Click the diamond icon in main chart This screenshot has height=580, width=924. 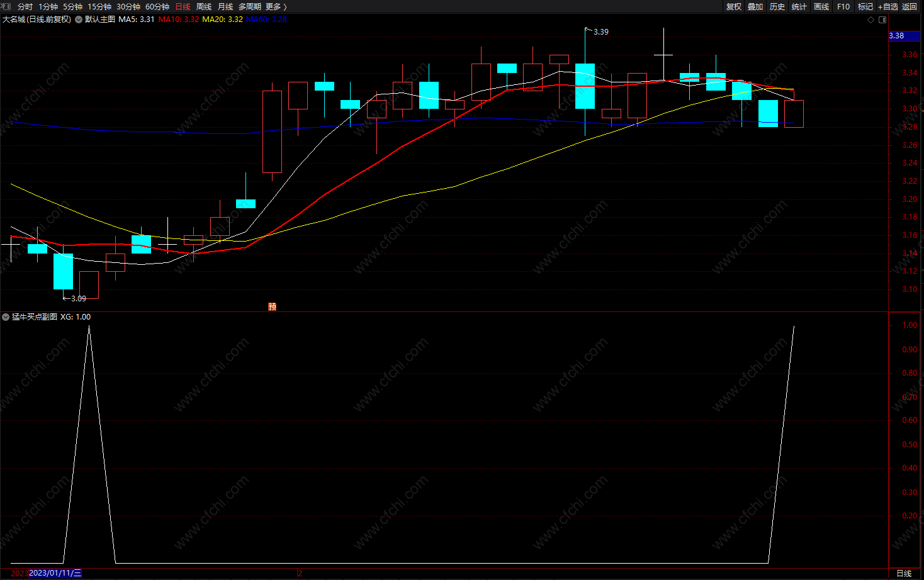[871, 20]
